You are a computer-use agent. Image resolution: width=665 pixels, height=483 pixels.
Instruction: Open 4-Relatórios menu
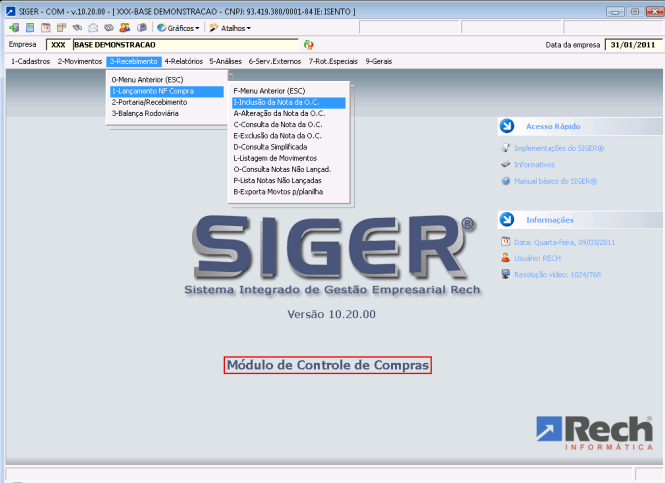tap(184, 61)
